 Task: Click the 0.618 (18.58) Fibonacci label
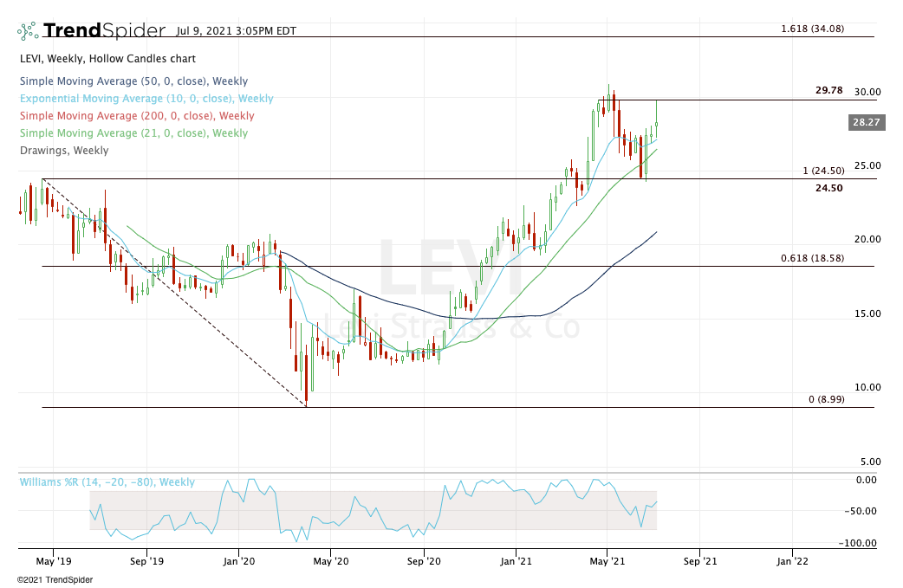[813, 258]
